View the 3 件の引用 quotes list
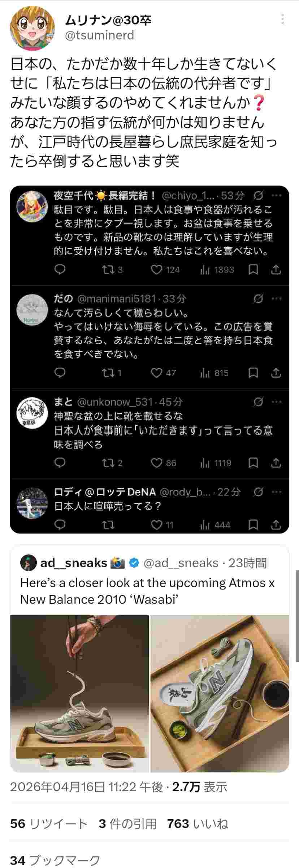Image resolution: width=299 pixels, height=868 pixels. pos(127,824)
